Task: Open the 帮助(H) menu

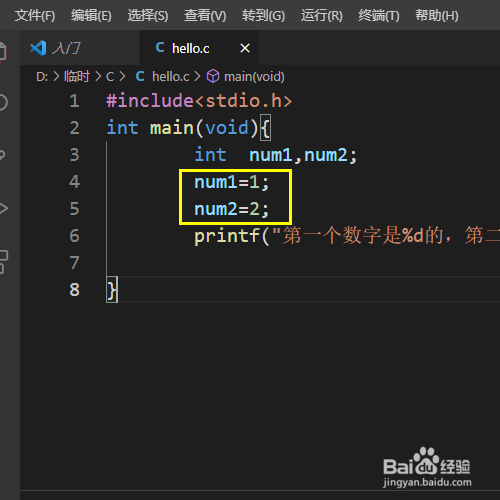Action: tap(437, 15)
